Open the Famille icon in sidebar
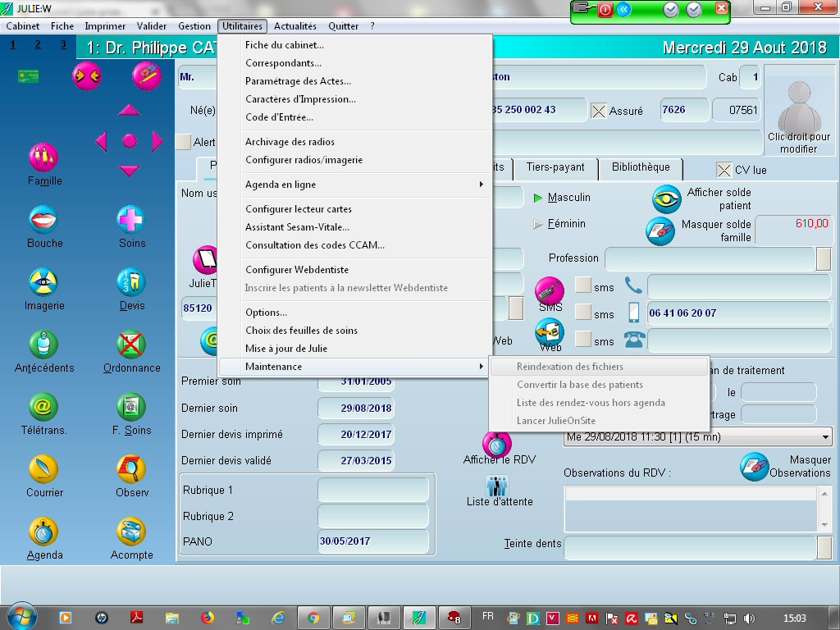840x630 pixels. (43, 157)
